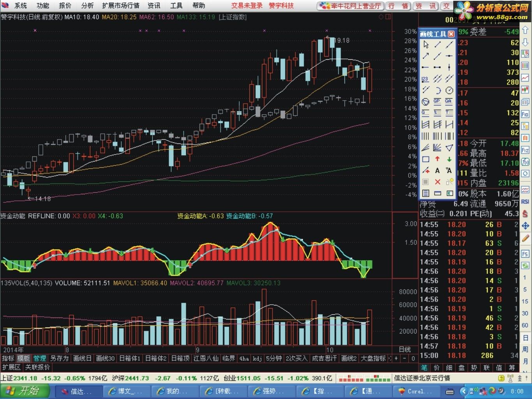Select the periodic vertical lines tool
This screenshot has height=399, width=532.
pyautogui.click(x=426, y=136)
